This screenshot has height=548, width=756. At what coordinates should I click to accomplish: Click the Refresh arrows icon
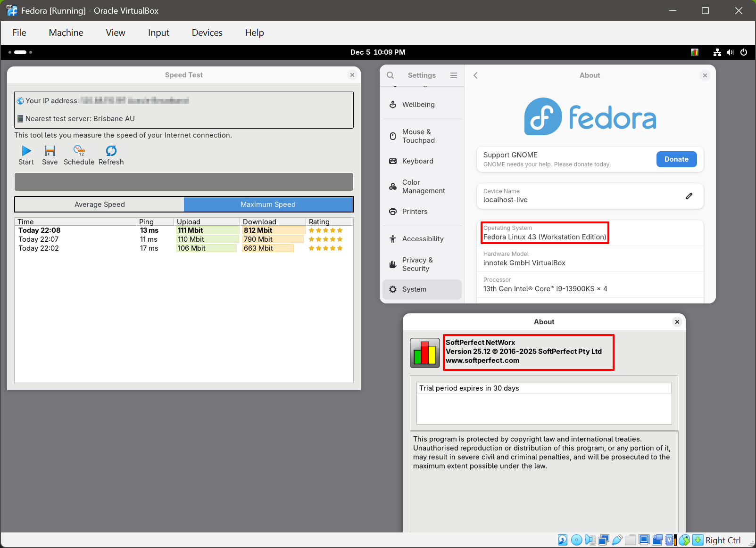click(111, 151)
